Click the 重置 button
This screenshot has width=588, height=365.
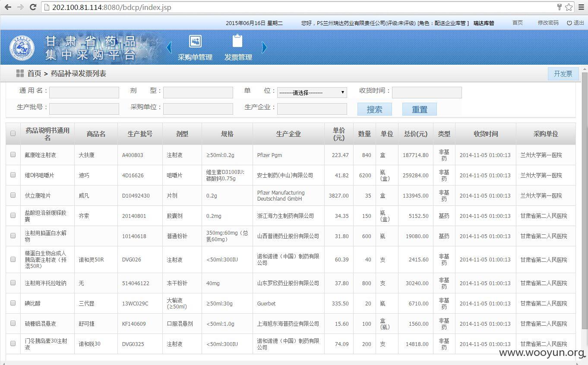click(x=419, y=109)
